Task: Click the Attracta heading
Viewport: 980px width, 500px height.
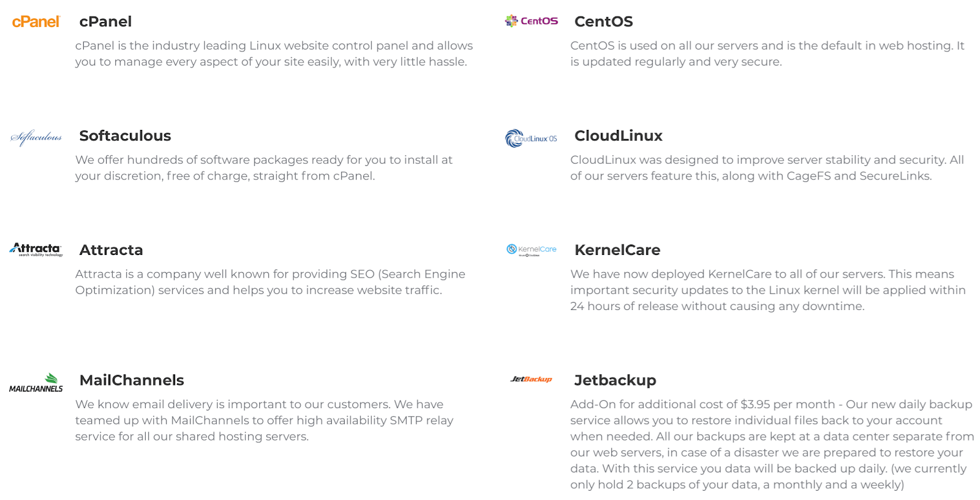Action: [111, 250]
